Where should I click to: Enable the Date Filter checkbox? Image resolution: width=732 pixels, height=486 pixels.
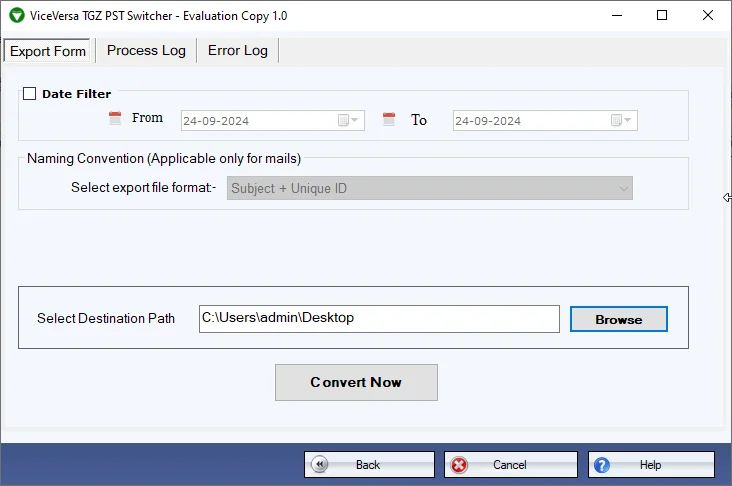click(x=29, y=93)
